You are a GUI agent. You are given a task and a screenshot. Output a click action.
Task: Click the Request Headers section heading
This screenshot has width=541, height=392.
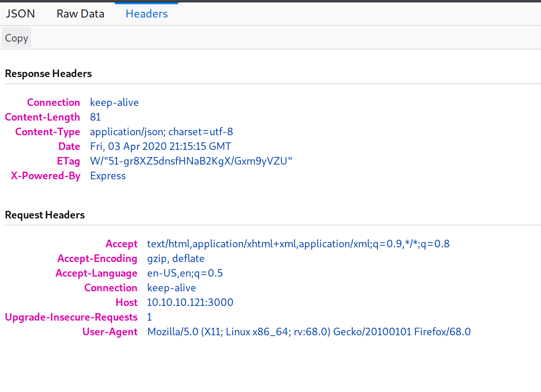coord(45,215)
